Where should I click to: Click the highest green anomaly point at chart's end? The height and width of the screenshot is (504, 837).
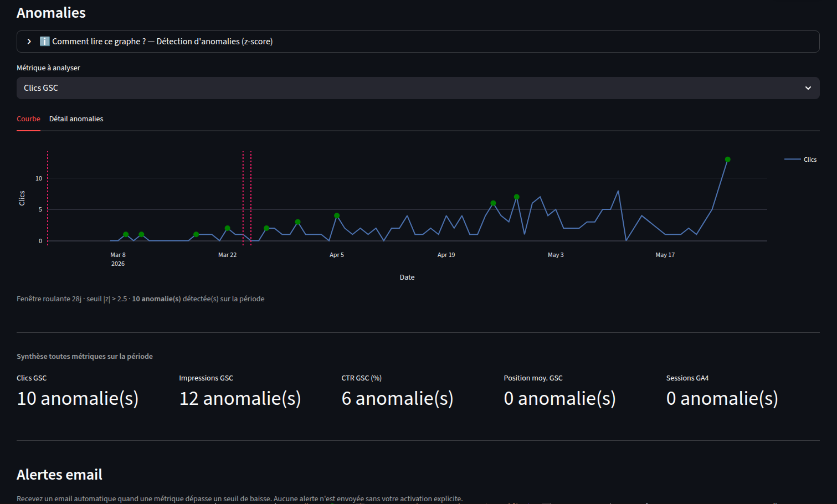click(x=728, y=160)
